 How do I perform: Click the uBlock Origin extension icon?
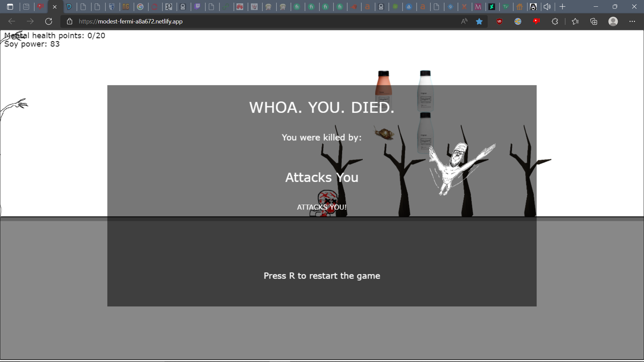click(499, 21)
